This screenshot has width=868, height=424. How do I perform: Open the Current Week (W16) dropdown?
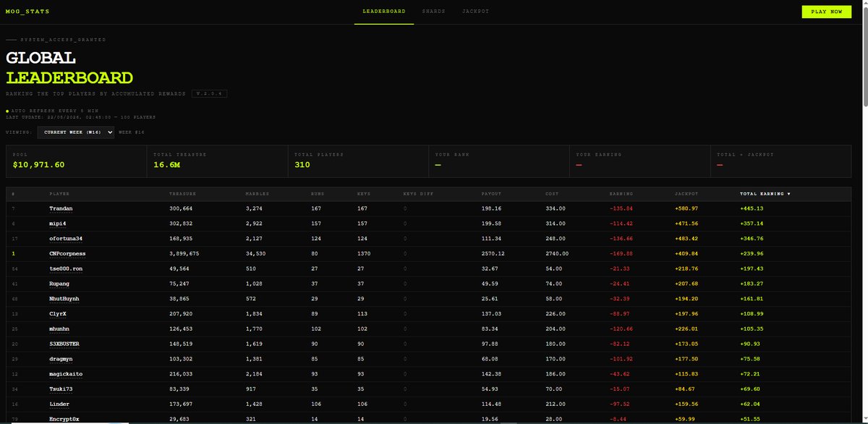tap(76, 132)
